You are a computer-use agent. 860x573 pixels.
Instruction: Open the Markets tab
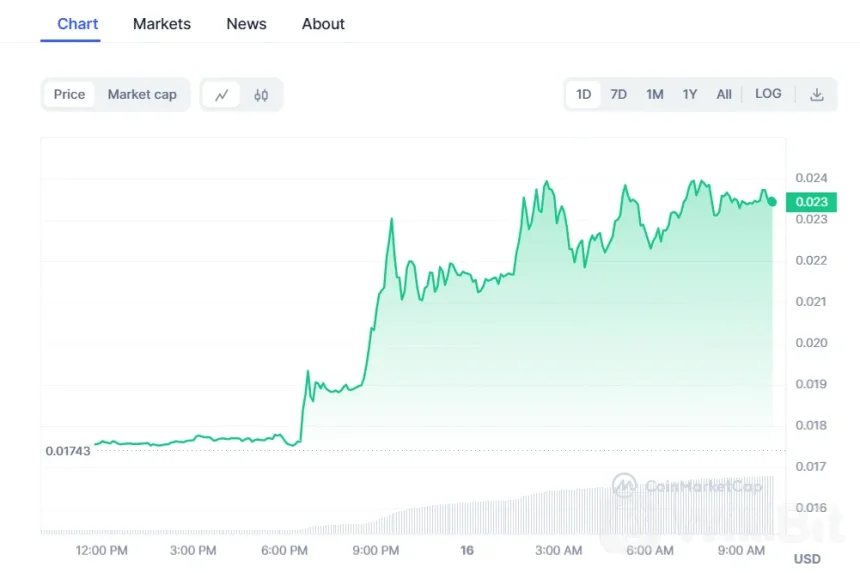pyautogui.click(x=162, y=23)
